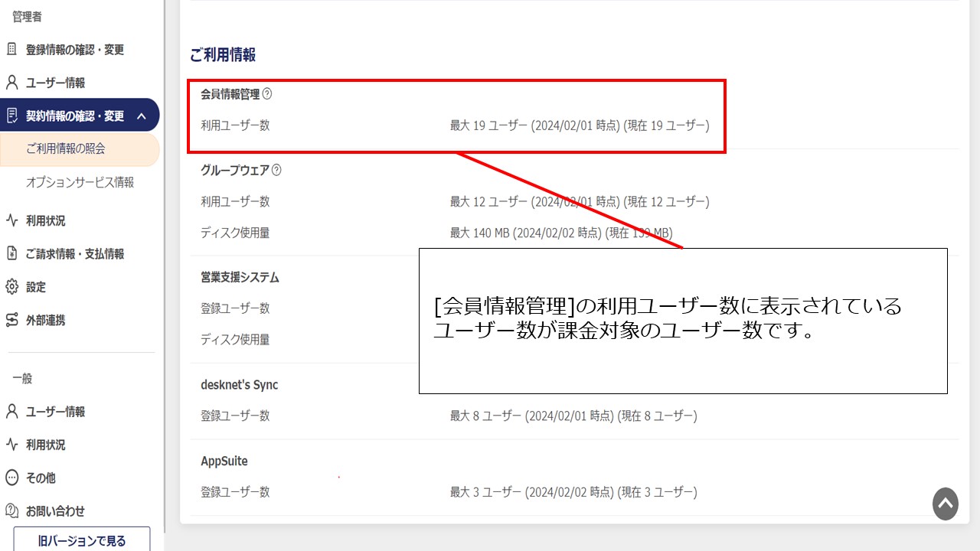Image resolution: width=980 pixels, height=551 pixels.
Task: Click the 旧バージョンで見る button
Action: point(81,540)
